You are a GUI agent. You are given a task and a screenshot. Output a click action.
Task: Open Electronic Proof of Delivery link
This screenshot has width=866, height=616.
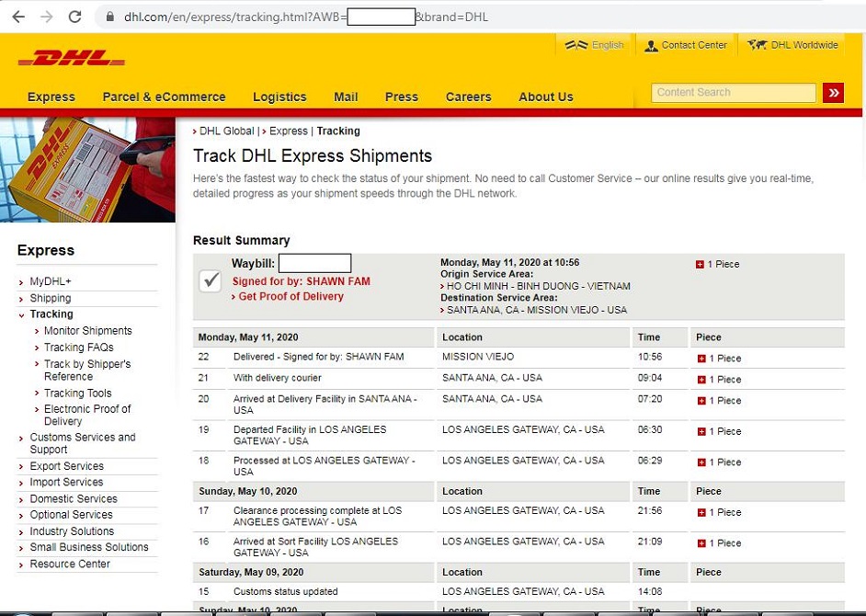click(x=87, y=415)
